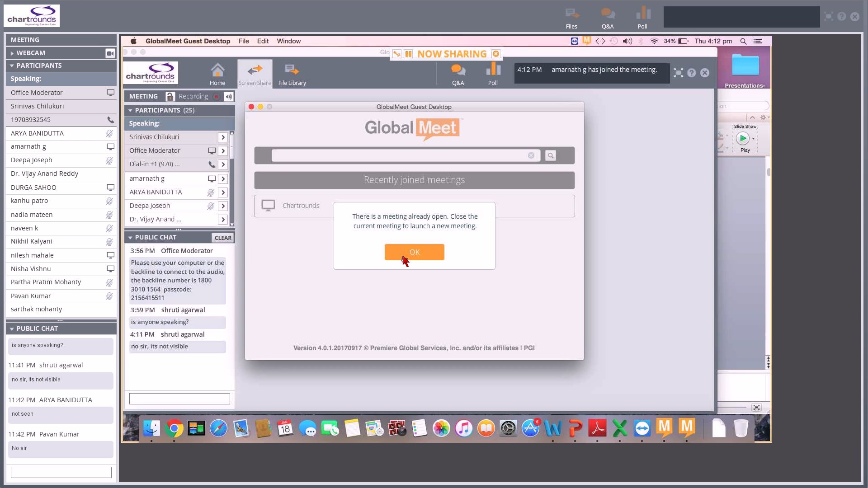Expand Srinivas Chilukuri participant options arrow
Viewport: 868px width, 488px height.
point(222,137)
